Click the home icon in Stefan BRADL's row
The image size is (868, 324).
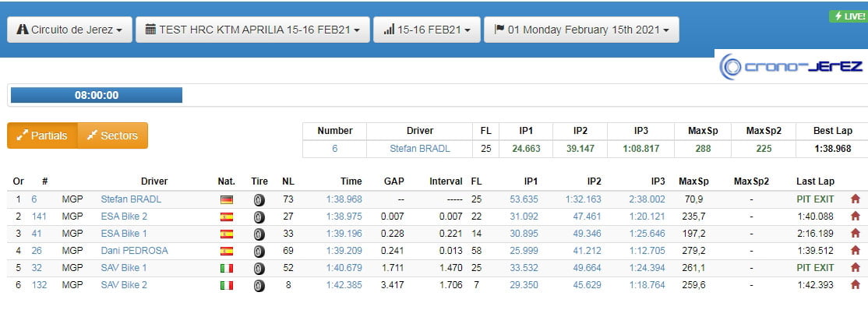(x=856, y=199)
